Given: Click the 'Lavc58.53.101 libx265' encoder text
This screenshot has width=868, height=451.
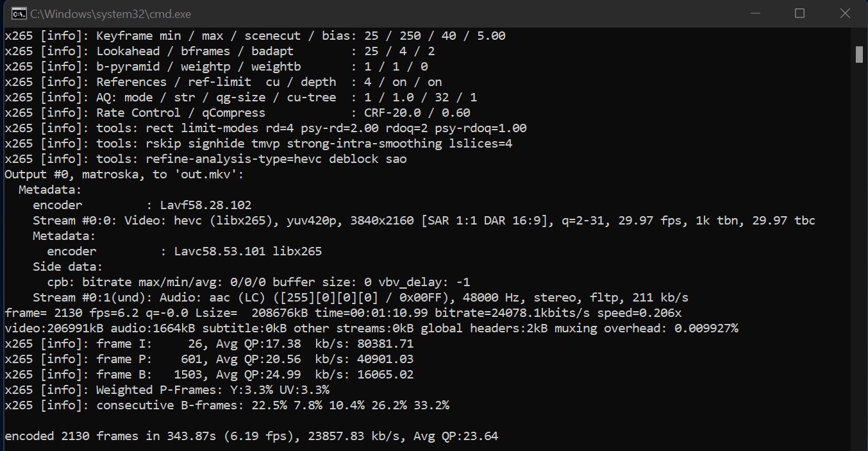Looking at the screenshot, I should [248, 251].
